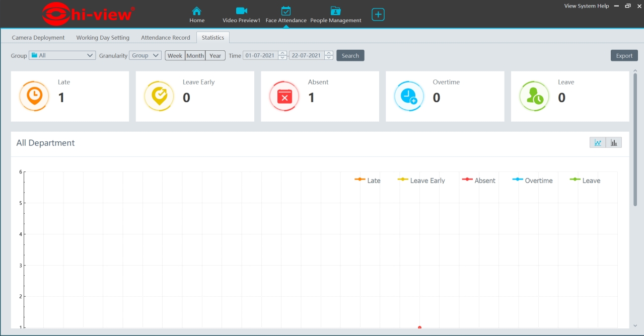This screenshot has height=336, width=644.
Task: Click the blue Overtime clock icon
Action: coord(409,96)
